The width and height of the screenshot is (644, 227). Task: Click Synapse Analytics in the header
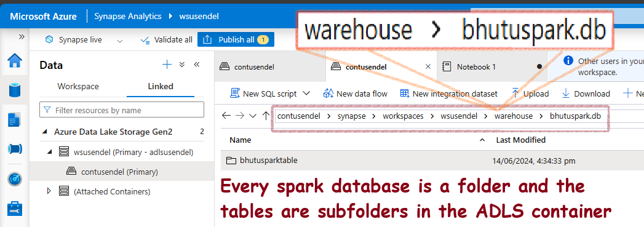(128, 17)
